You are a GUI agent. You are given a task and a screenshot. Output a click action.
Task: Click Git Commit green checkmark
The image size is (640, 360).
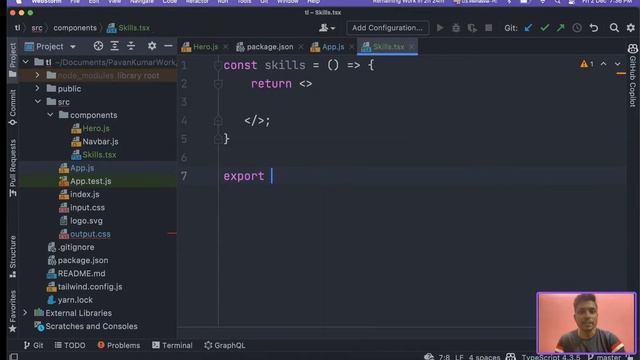click(544, 28)
